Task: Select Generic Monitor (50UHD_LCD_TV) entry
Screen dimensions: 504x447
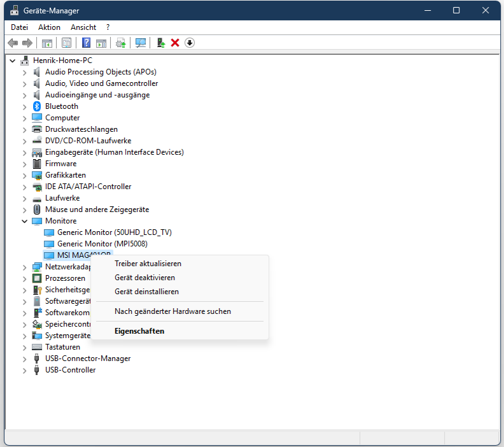Action: (115, 232)
